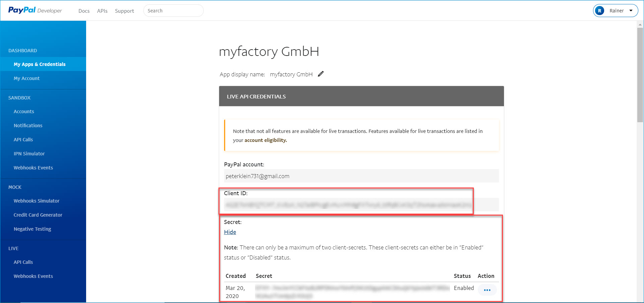This screenshot has width=644, height=303.
Task: Hide the client secret
Action: click(x=230, y=232)
